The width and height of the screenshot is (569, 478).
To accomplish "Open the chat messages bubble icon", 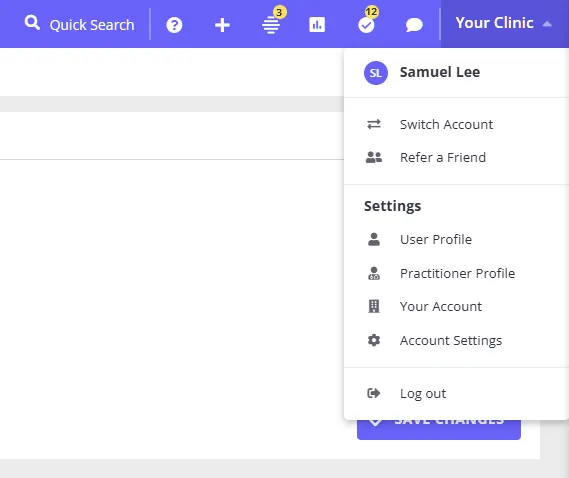I will click(x=414, y=25).
